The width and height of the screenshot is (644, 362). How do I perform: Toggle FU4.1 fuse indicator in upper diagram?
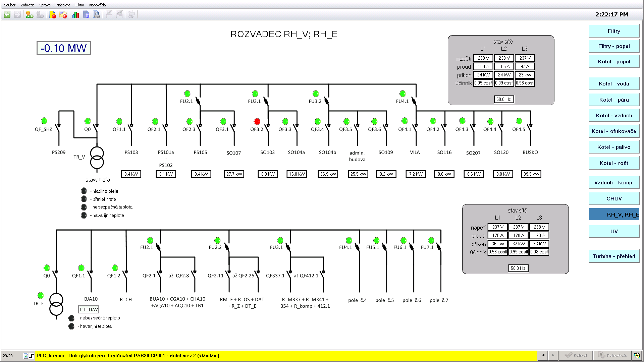[402, 94]
